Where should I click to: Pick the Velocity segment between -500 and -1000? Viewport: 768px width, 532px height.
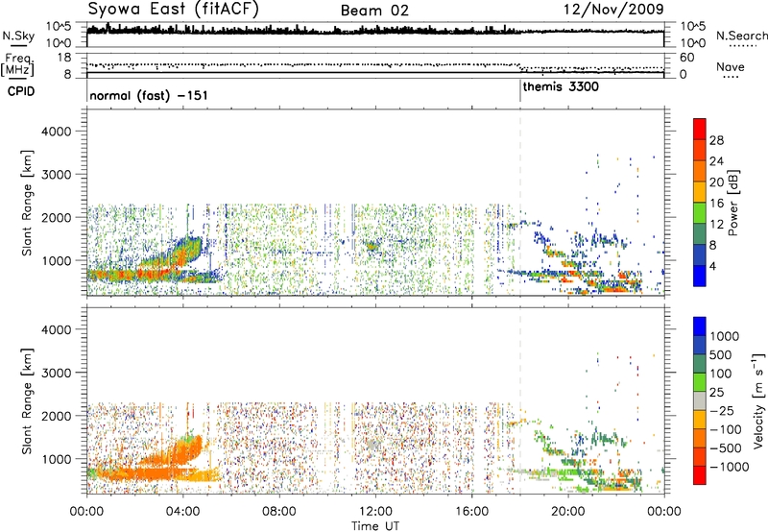click(x=700, y=456)
